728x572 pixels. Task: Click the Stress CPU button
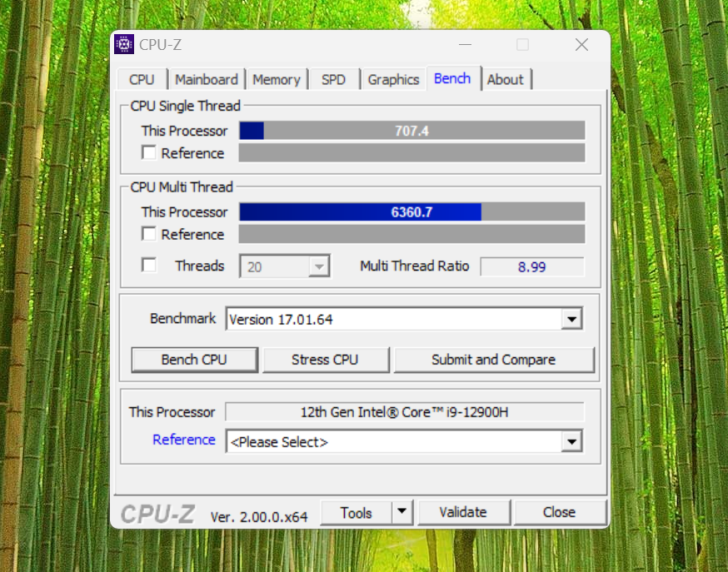(325, 360)
